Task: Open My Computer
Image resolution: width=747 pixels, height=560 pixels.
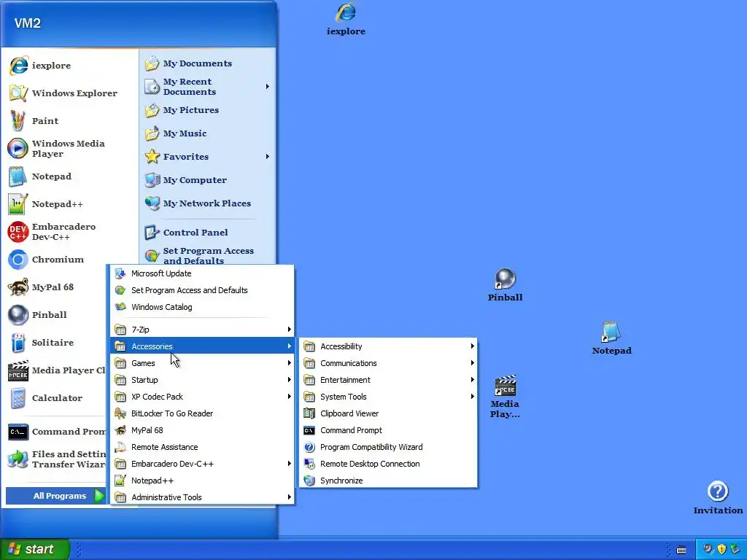Action: 207,180
